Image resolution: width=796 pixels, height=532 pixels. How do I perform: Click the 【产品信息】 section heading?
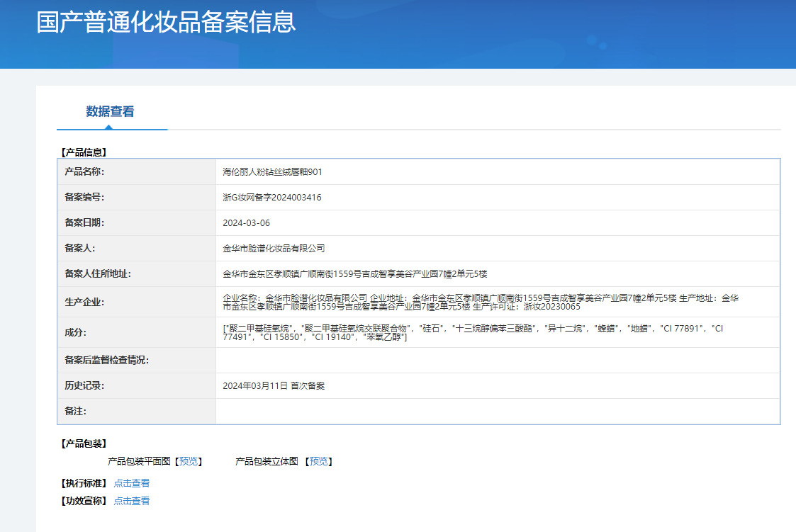coord(84,152)
